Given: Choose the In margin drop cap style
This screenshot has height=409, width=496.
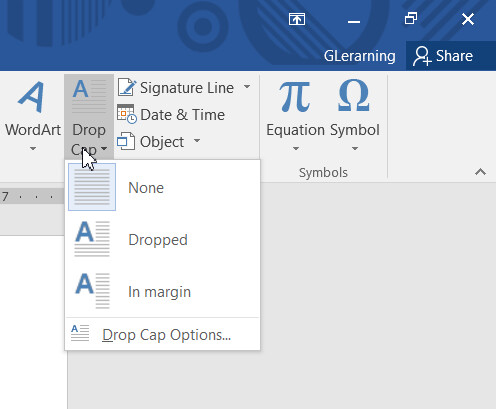Looking at the screenshot, I should (x=162, y=291).
